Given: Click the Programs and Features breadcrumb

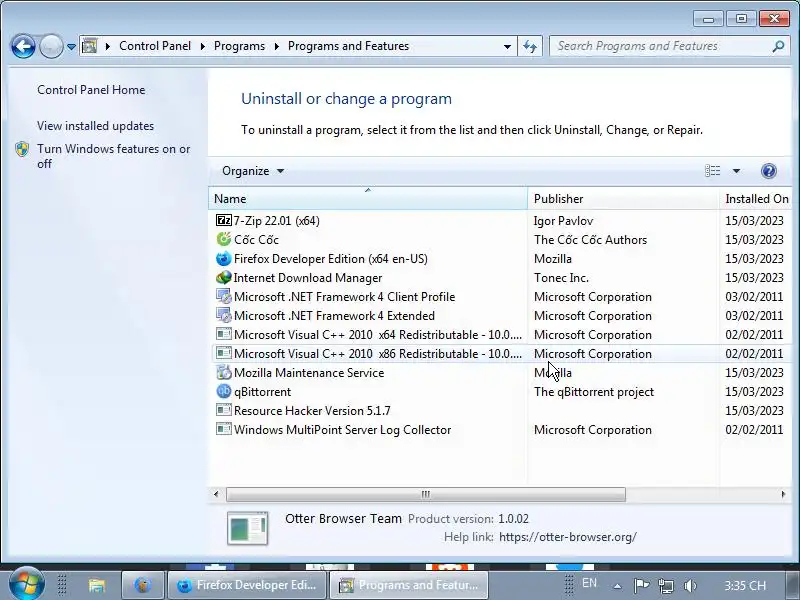Looking at the screenshot, I should click(x=348, y=46).
